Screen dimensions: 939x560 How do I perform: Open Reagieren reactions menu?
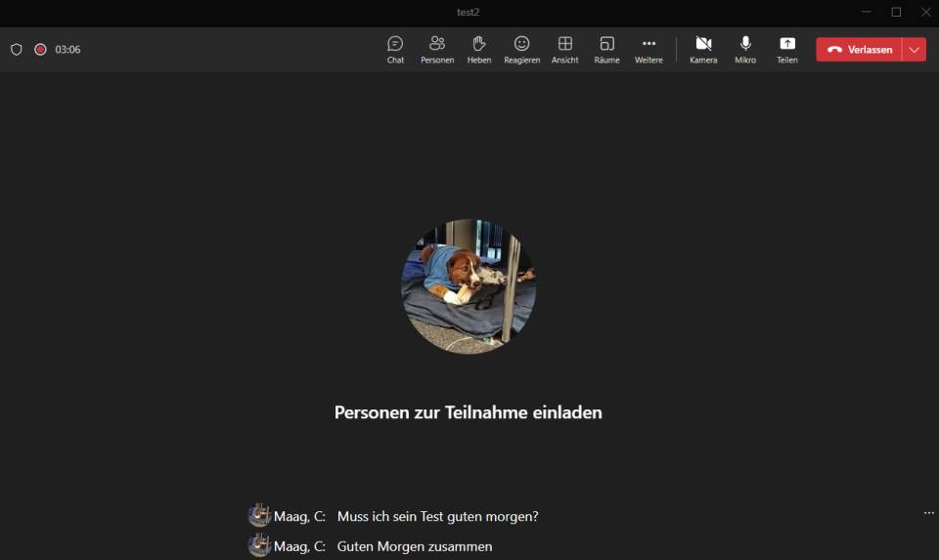coord(521,49)
